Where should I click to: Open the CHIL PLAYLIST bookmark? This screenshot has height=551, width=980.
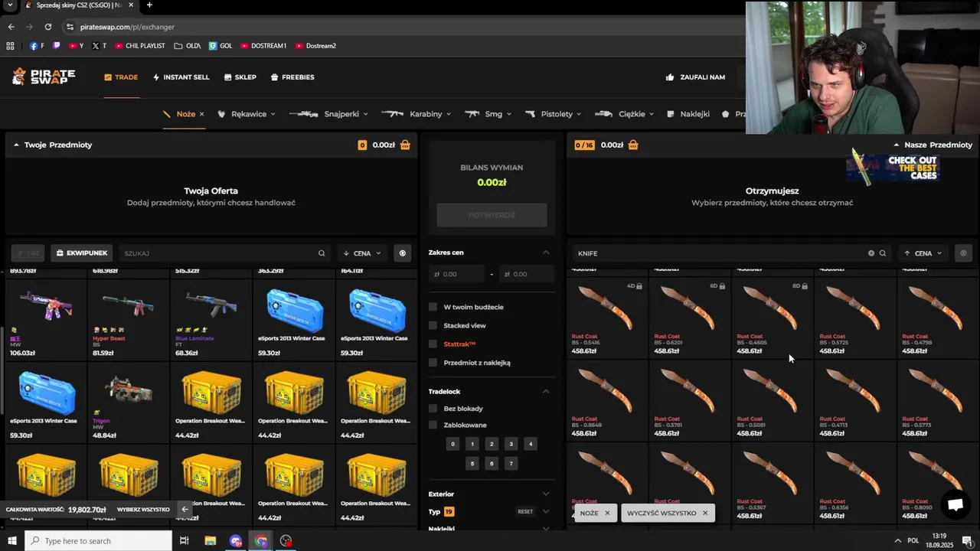140,46
